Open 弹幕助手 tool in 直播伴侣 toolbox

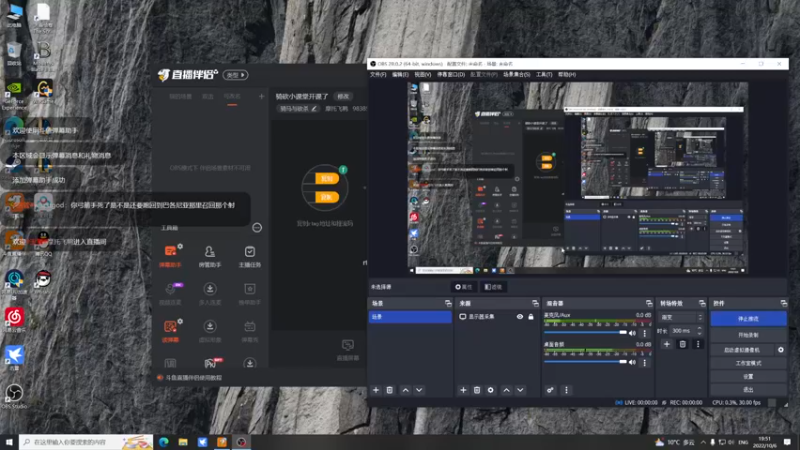pyautogui.click(x=170, y=256)
